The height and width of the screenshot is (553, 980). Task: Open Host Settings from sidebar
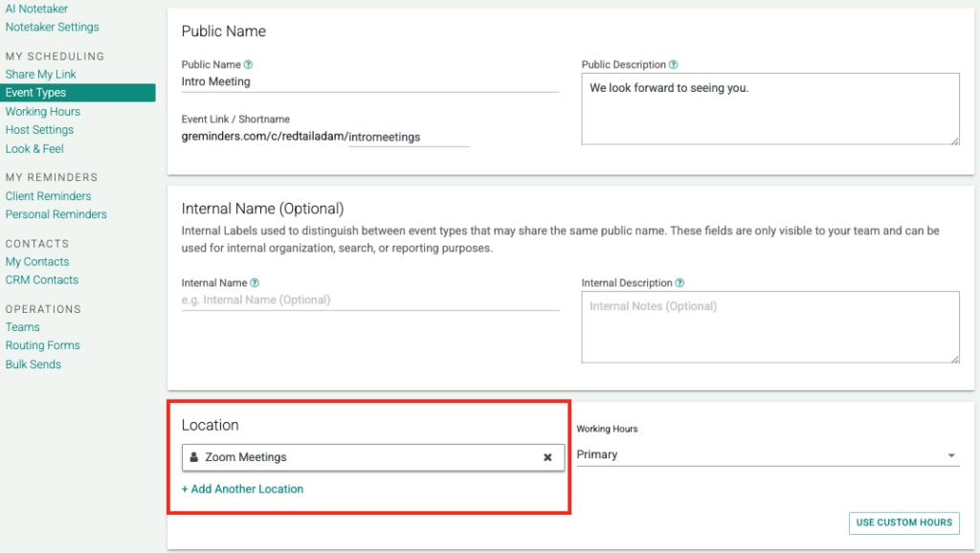pos(39,130)
